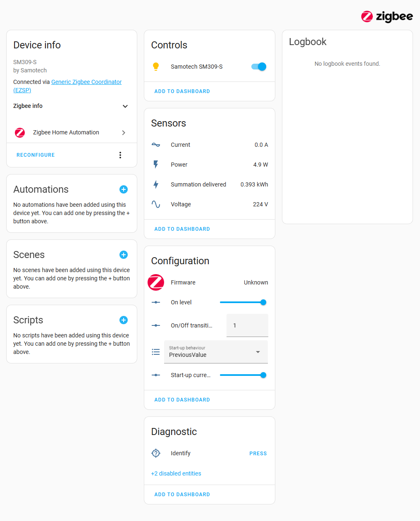Click the yellow lightbulb icon in Controls
Viewport: 420px width, 521px height.
156,67
